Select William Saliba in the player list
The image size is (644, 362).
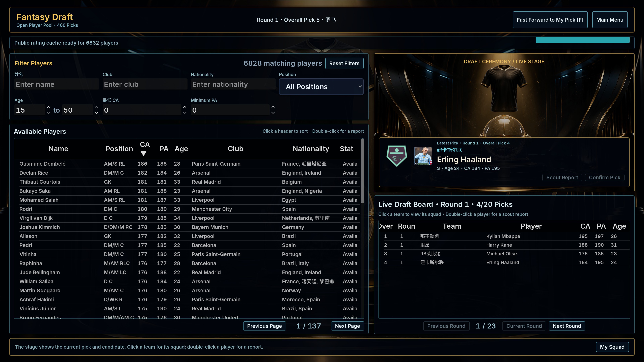click(190, 281)
